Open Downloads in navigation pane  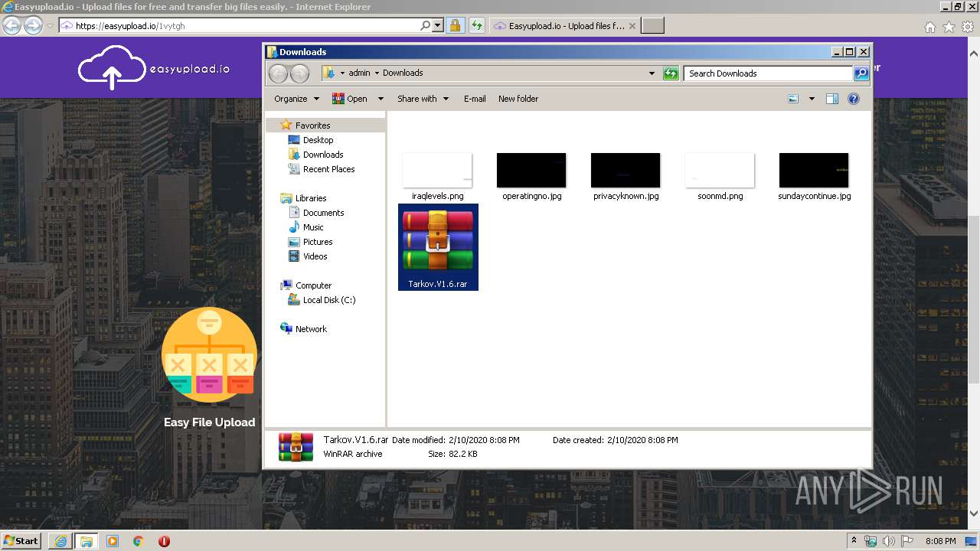tap(315, 155)
